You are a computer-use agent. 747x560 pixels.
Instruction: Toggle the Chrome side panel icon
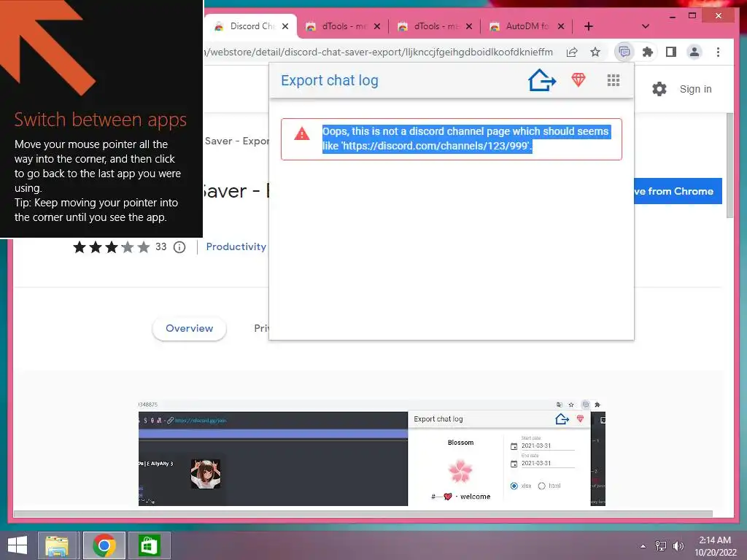pyautogui.click(x=671, y=52)
